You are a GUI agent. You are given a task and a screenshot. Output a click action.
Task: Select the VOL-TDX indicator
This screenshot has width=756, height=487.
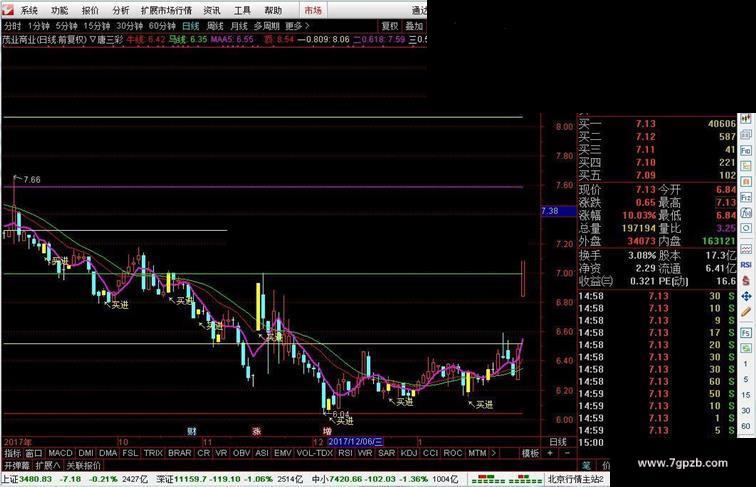point(315,453)
